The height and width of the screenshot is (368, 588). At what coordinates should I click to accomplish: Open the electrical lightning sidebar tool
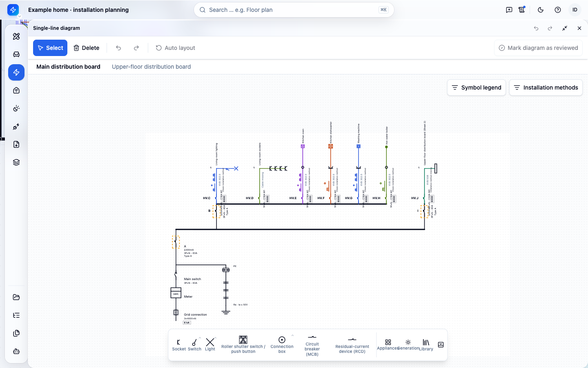tap(16, 72)
